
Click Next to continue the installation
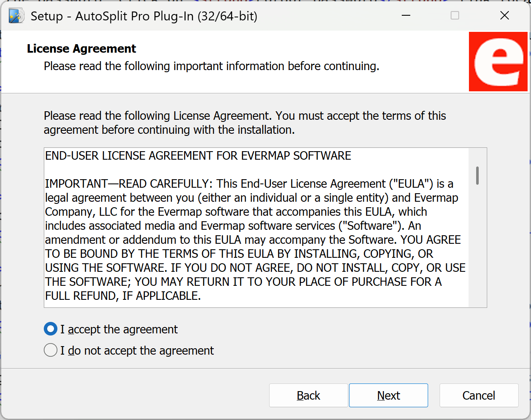(x=388, y=395)
